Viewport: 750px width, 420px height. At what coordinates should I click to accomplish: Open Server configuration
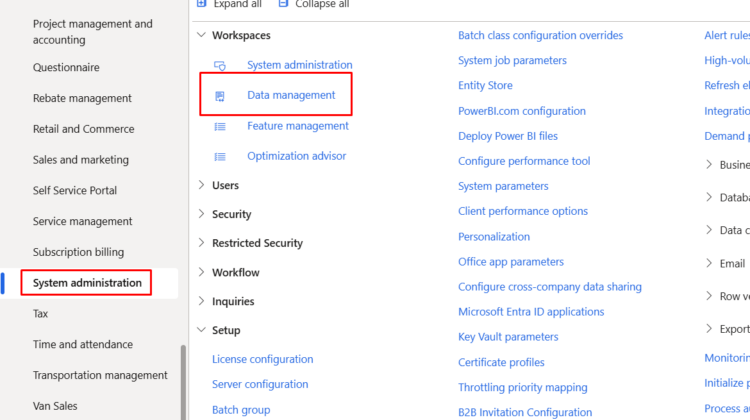pyautogui.click(x=260, y=384)
